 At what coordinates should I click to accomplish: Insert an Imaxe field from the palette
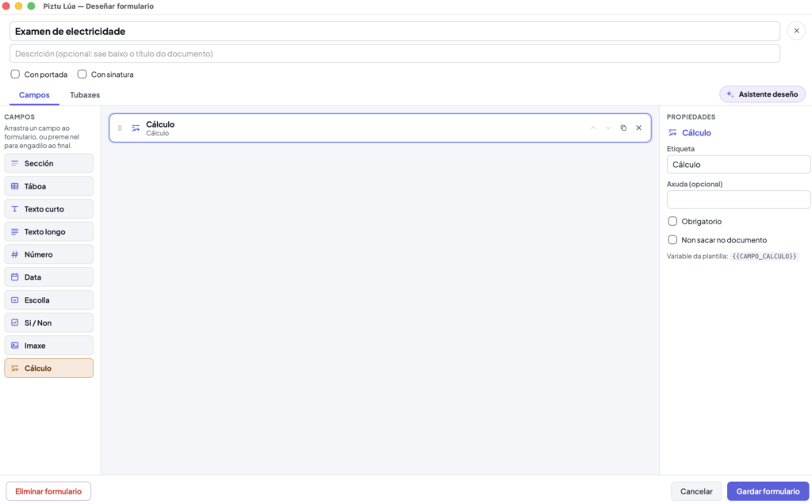tap(48, 346)
